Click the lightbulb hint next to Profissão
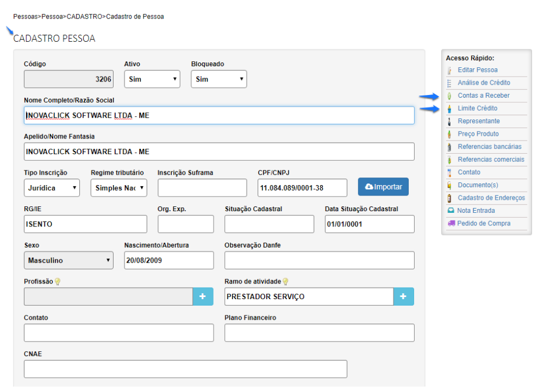The image size is (544, 392). [57, 281]
